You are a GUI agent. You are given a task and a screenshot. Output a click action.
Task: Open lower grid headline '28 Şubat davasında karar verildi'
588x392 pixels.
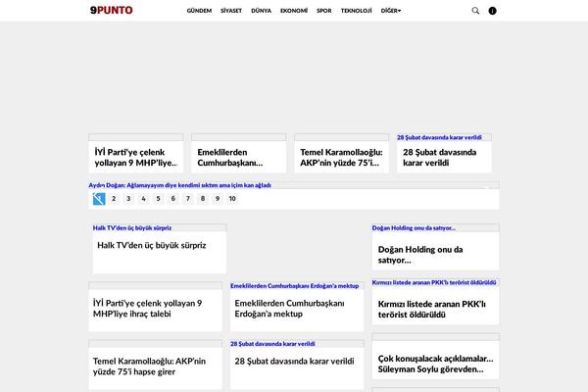click(294, 362)
